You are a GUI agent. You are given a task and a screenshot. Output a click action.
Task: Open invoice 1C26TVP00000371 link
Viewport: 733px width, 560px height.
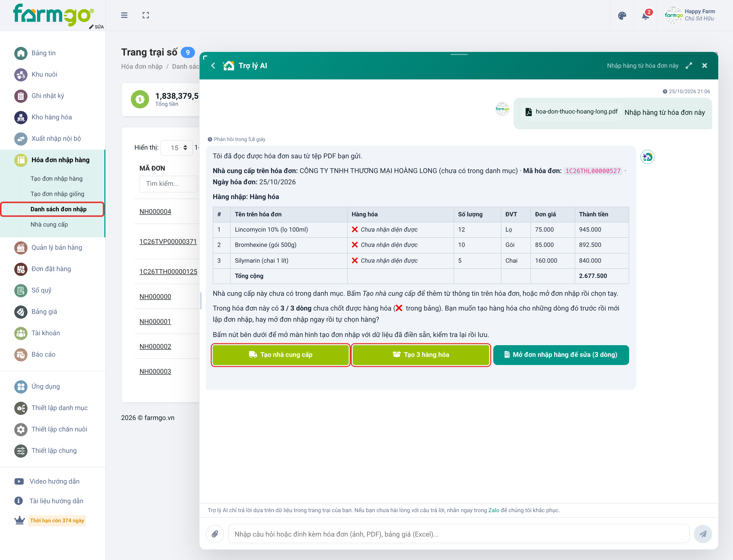168,242
